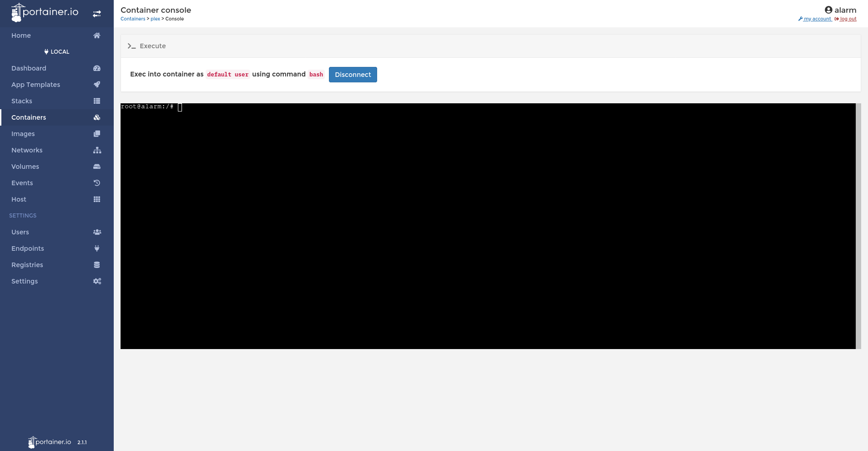This screenshot has width=868, height=451.
Task: Click the Containers cubes icon
Action: click(x=97, y=117)
